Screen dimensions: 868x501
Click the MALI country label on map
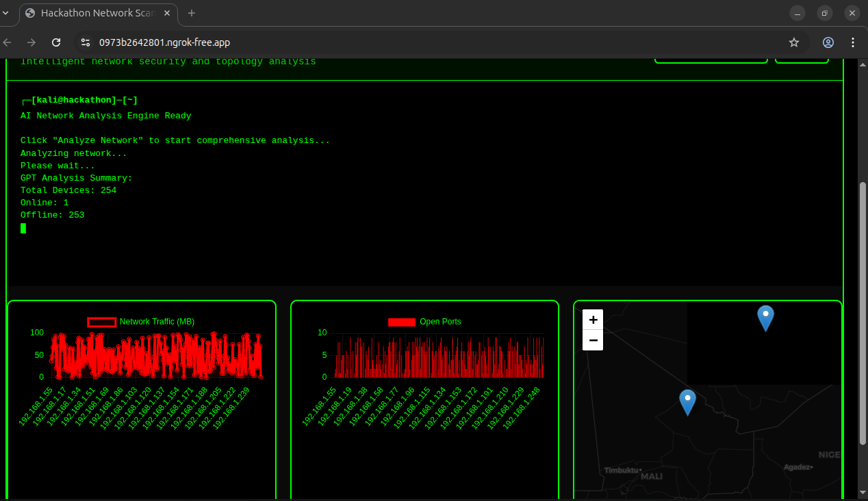[652, 476]
